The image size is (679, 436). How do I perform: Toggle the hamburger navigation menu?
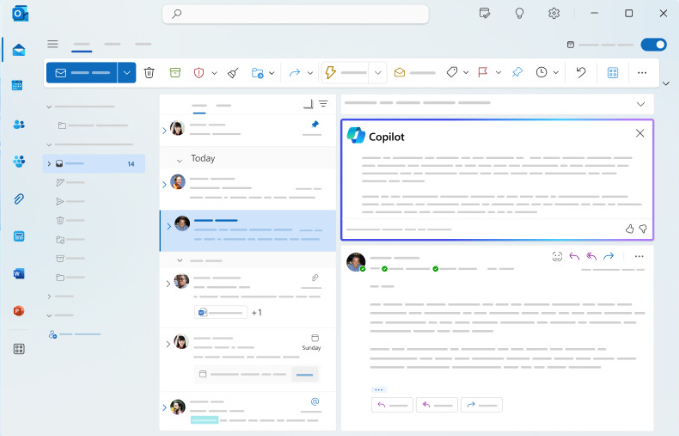53,44
